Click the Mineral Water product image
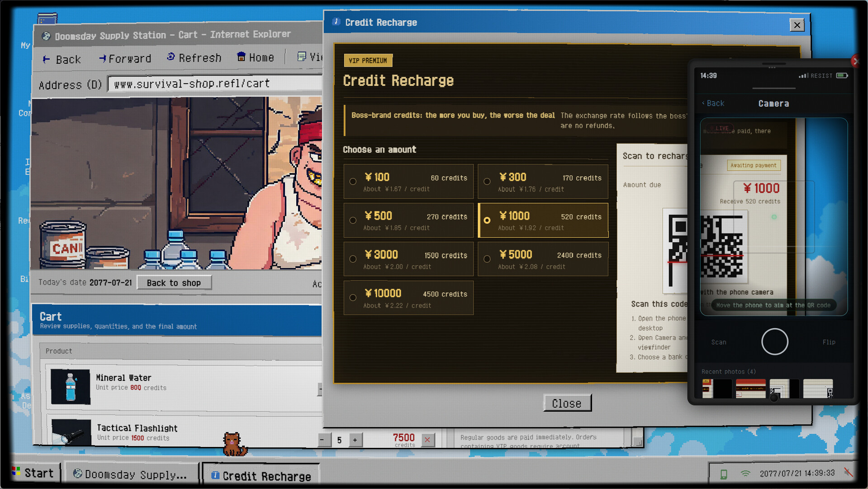The width and height of the screenshot is (868, 489). pyautogui.click(x=71, y=386)
